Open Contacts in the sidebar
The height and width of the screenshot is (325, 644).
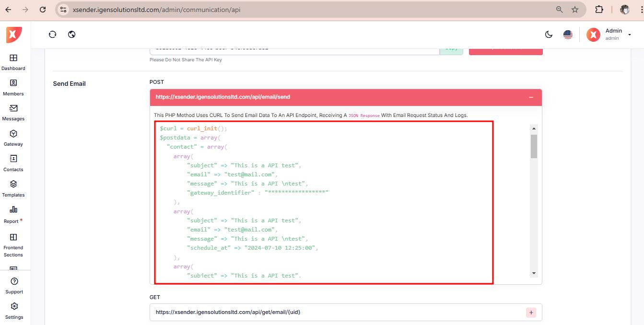coord(13,159)
